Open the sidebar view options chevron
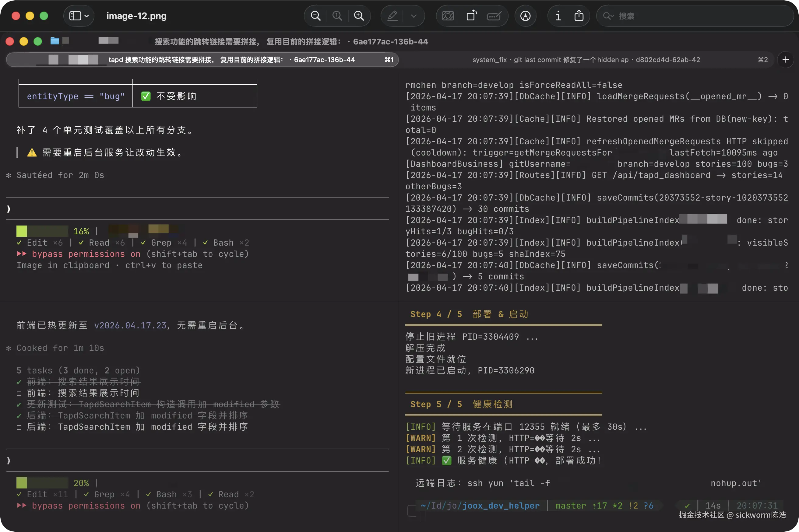This screenshot has width=799, height=532. click(x=86, y=16)
